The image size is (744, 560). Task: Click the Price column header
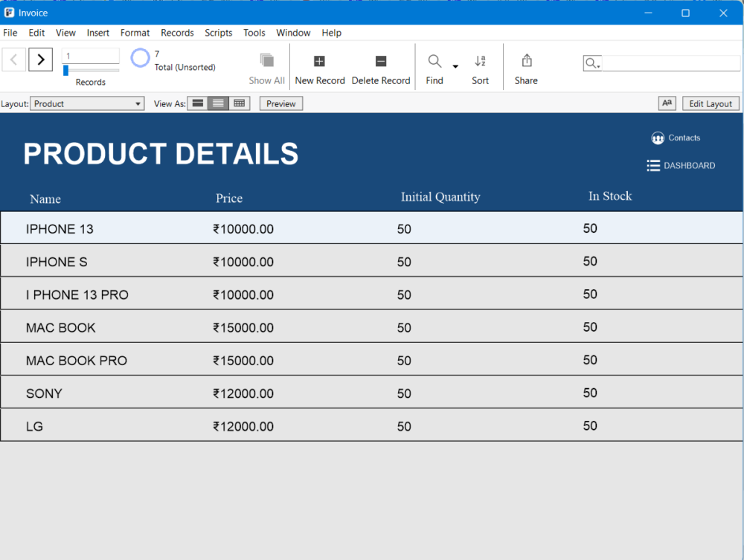229,199
